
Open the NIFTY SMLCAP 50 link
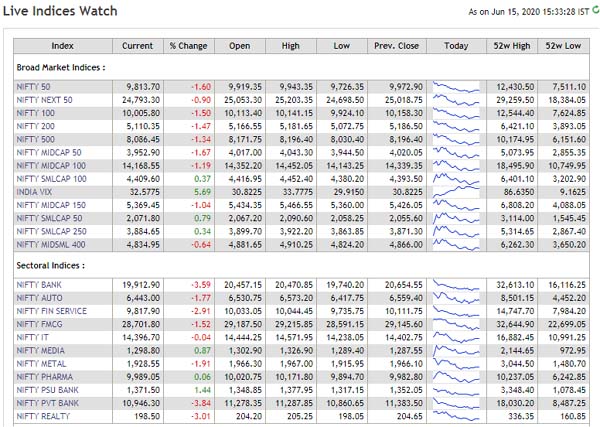pyautogui.click(x=49, y=218)
